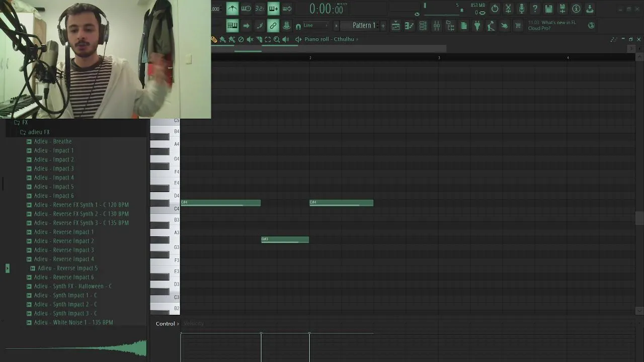Click the time display 0:00:00

point(326,9)
